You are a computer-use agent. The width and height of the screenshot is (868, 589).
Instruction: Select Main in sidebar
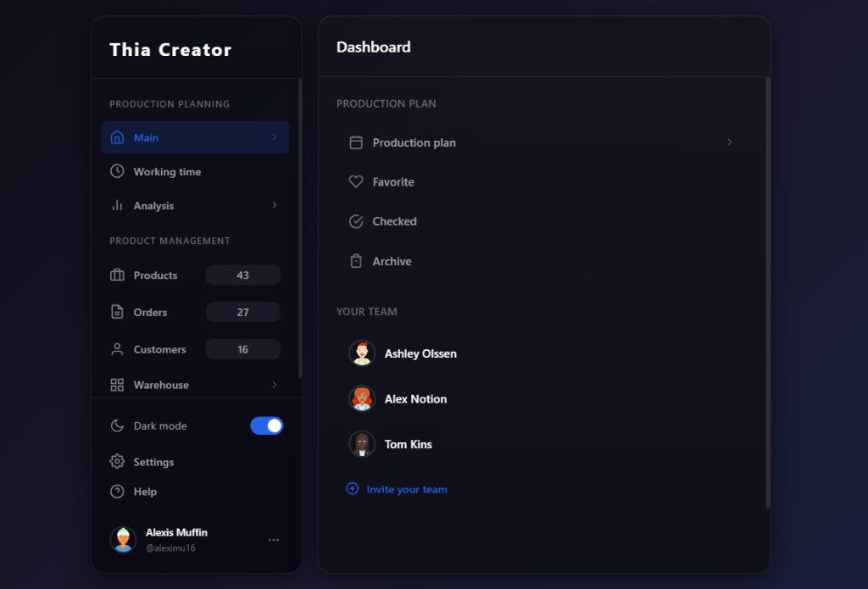tap(195, 137)
